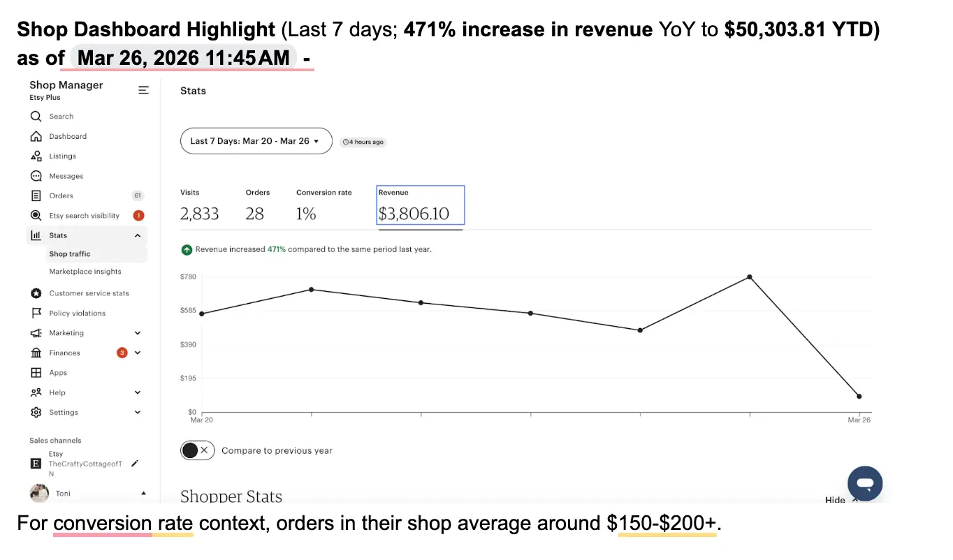The width and height of the screenshot is (953, 560).
Task: Toggle Compare to previous year switch
Action: click(197, 450)
